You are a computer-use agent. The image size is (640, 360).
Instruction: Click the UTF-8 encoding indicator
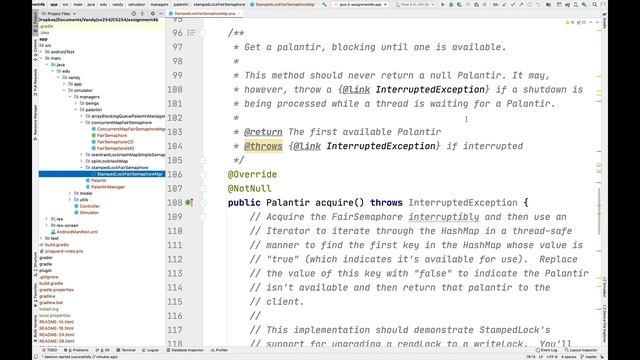[x=551, y=357]
